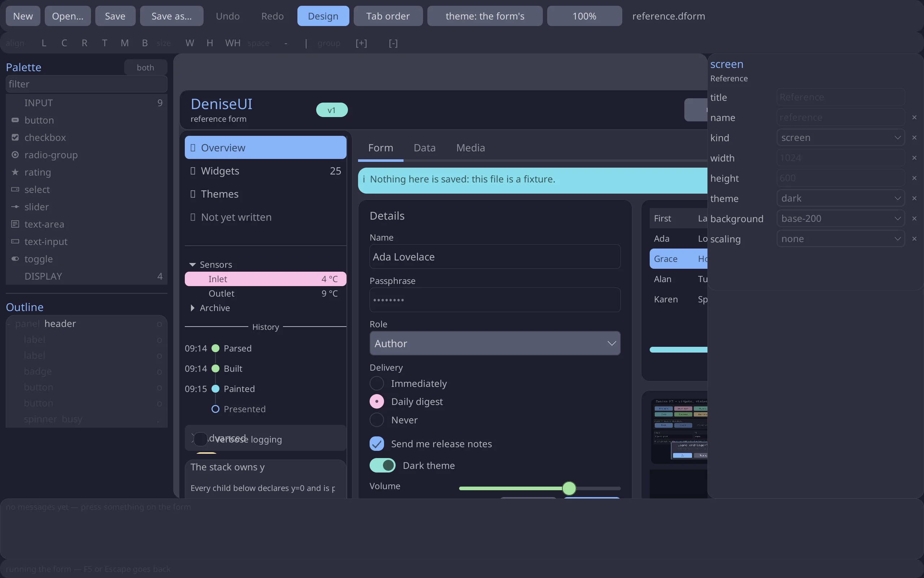Switch off the Dark theme toggle

[383, 465]
